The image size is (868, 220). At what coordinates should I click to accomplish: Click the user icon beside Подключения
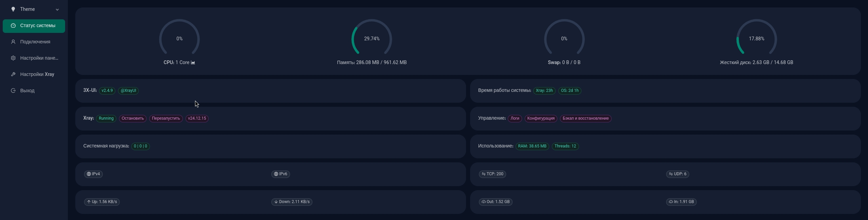click(x=13, y=42)
